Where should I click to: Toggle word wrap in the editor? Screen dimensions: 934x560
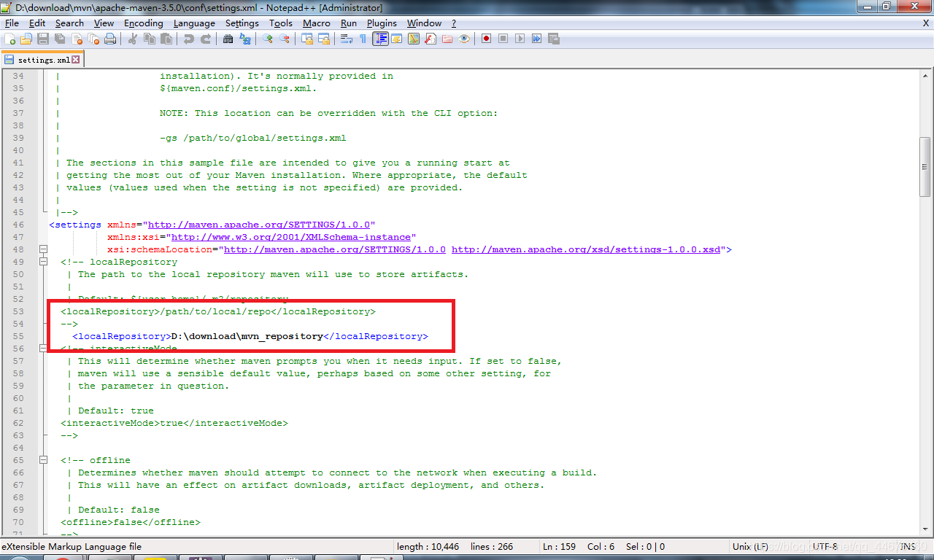pos(346,39)
